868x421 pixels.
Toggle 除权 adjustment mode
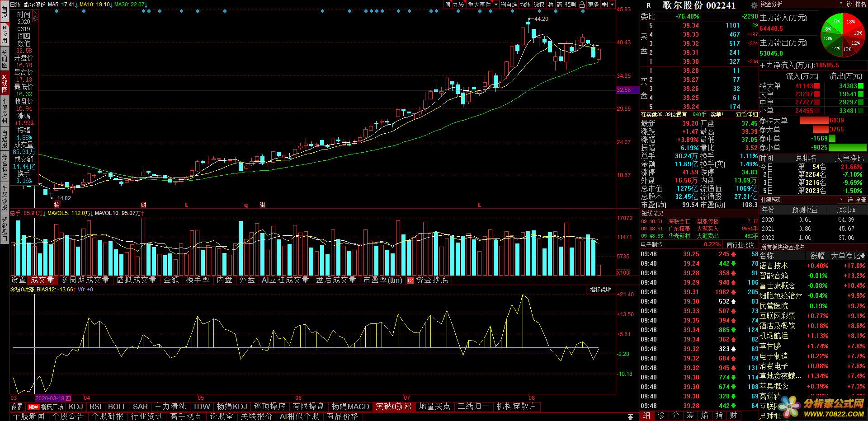coord(539,5)
